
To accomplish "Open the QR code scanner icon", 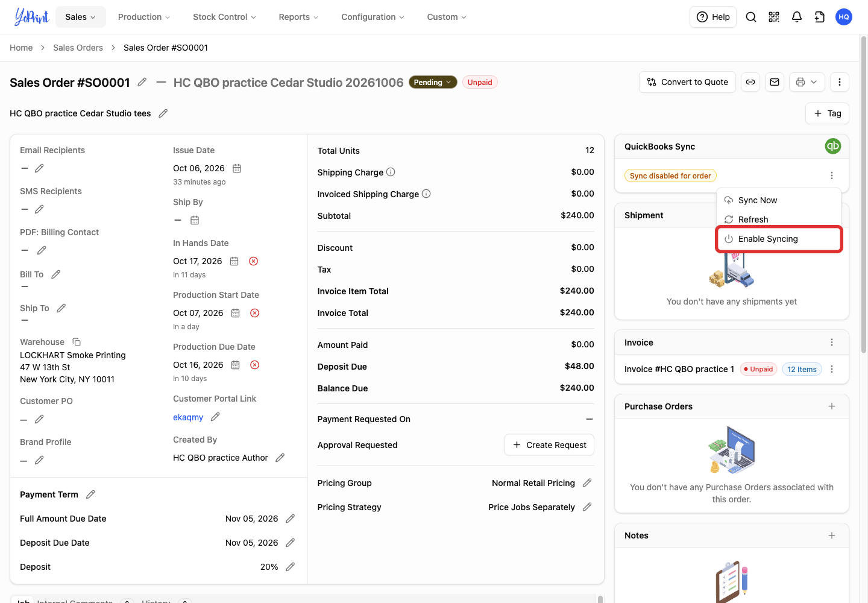I will [774, 17].
